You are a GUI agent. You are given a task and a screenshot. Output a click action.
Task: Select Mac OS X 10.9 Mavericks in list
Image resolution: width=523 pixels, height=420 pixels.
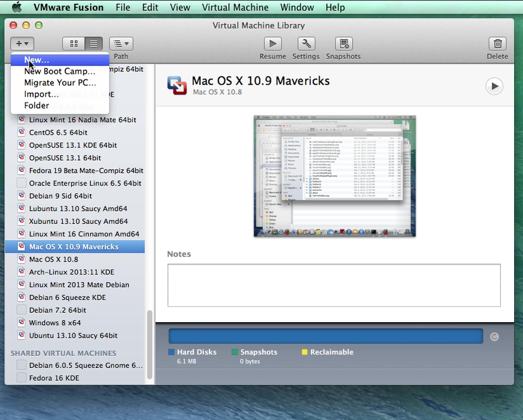click(x=75, y=247)
